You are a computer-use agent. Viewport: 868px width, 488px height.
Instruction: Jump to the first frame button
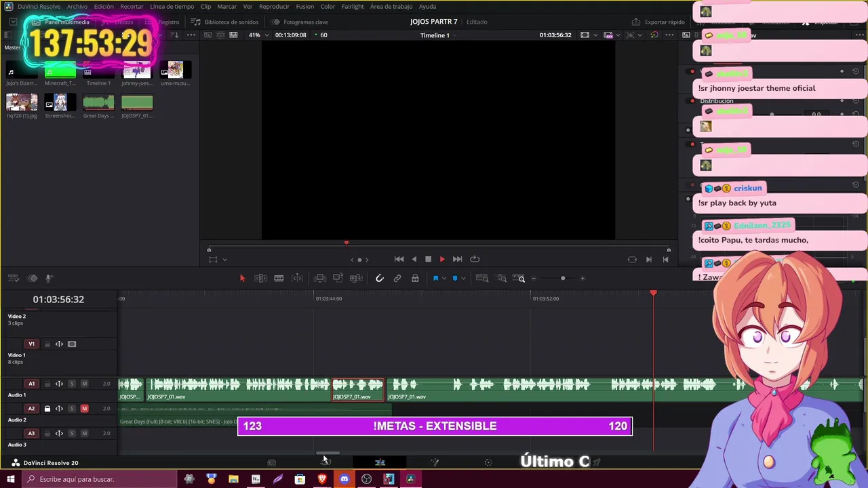tap(399, 259)
